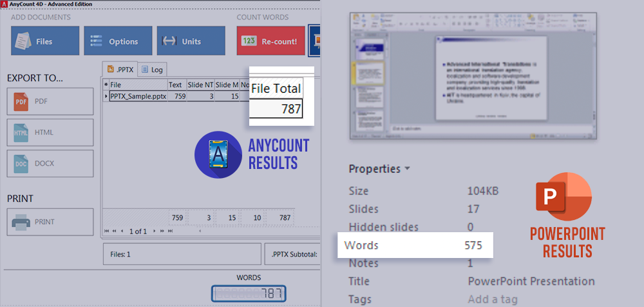Click the 759 total in grid footer

(178, 218)
